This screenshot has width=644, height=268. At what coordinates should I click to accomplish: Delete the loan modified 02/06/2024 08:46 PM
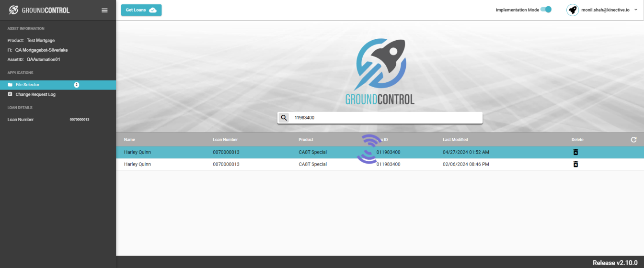click(575, 164)
